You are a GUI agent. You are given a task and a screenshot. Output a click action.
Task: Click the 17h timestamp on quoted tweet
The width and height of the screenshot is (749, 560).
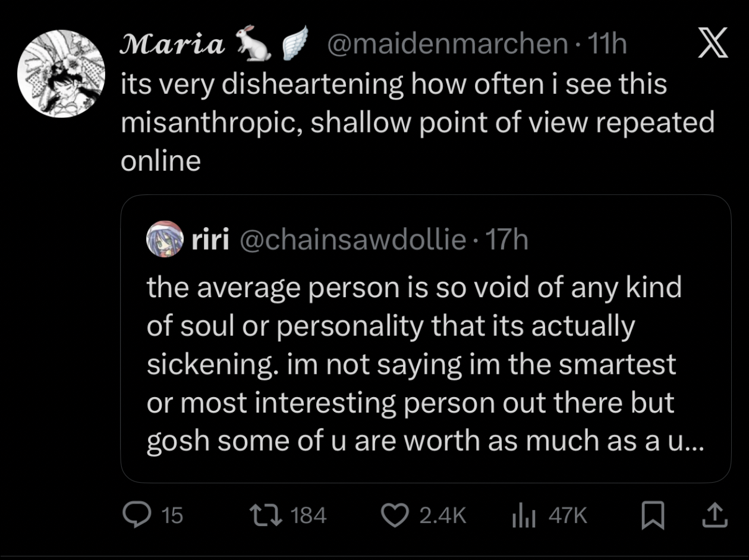coord(506,240)
